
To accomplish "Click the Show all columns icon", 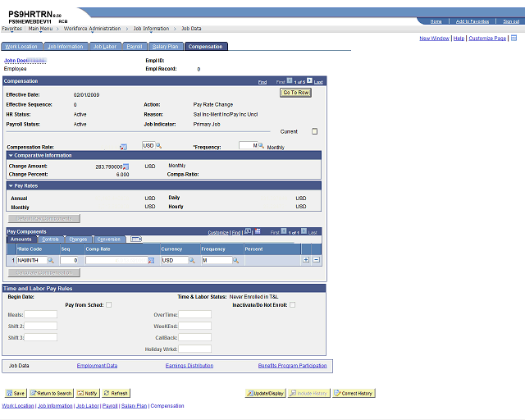I will pyautogui.click(x=136, y=240).
